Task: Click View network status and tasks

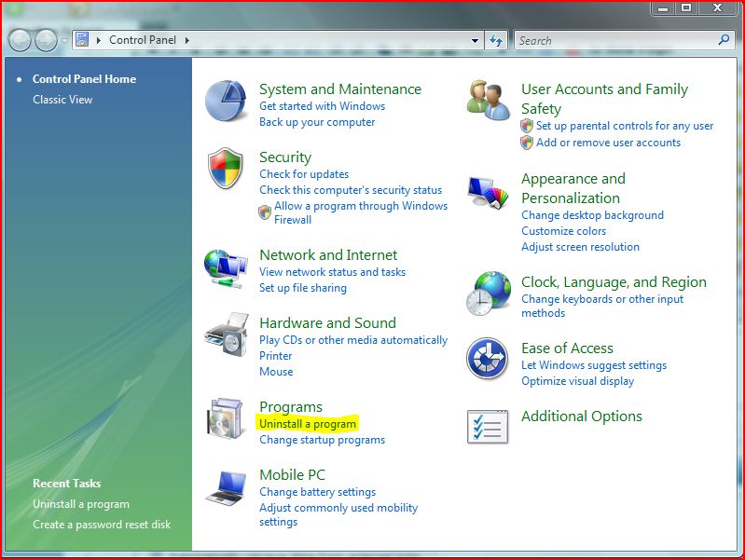Action: pos(332,272)
